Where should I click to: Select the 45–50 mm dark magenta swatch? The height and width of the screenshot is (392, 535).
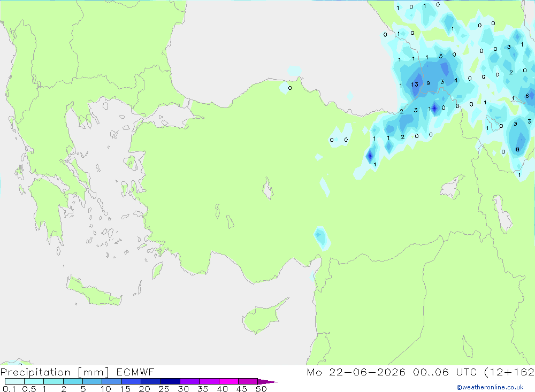(248, 381)
